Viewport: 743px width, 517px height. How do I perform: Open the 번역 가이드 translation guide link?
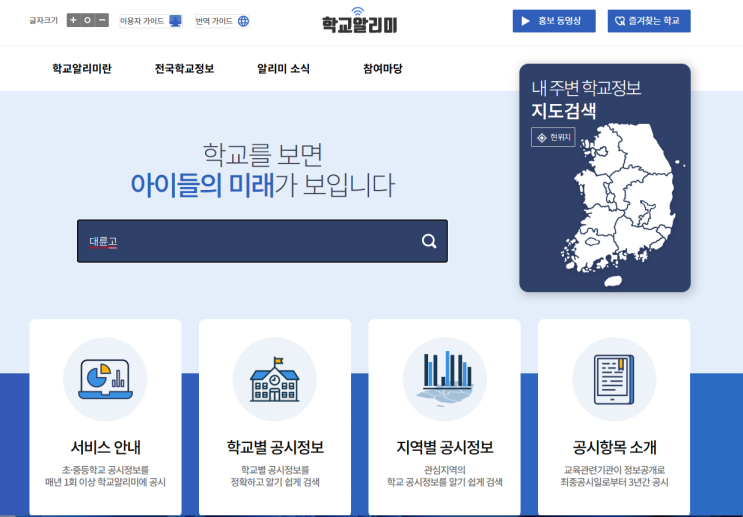[222, 21]
